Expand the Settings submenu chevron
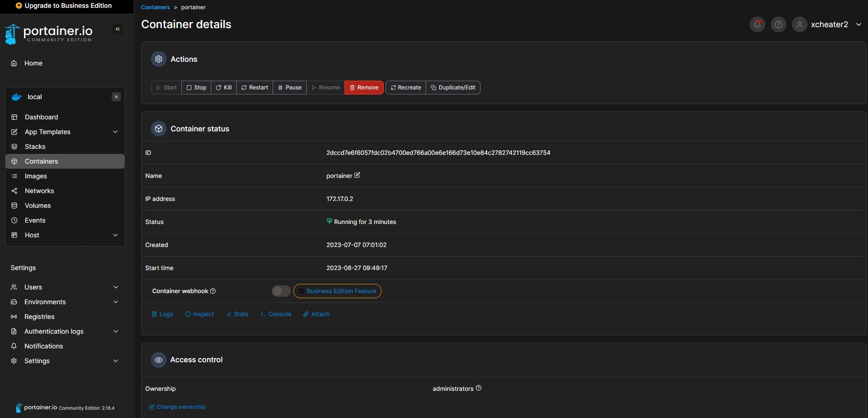 pyautogui.click(x=116, y=361)
